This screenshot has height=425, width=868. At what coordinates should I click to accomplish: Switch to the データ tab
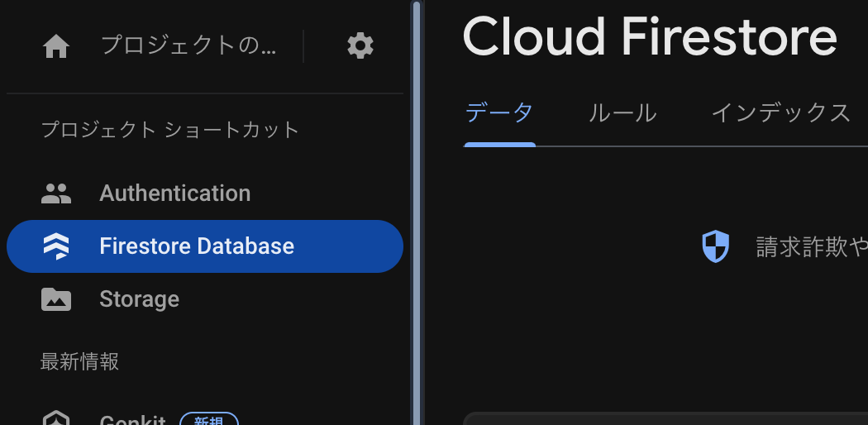pyautogui.click(x=499, y=113)
